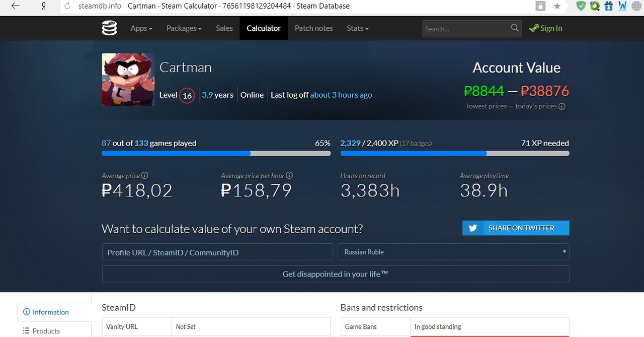Click the 'Vanity URL' row label
Image resolution: width=644 pixels, height=337 pixels.
122,326
